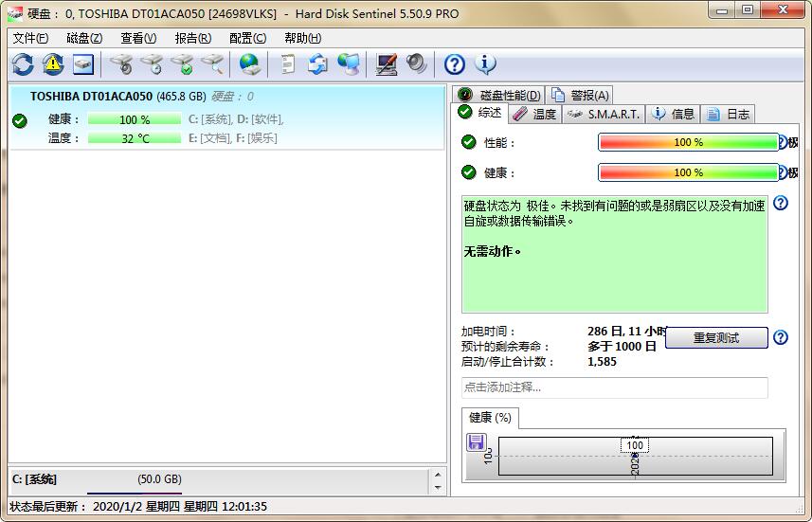Click the 100 data point on health chart
The width and height of the screenshot is (812, 522).
coord(635,445)
